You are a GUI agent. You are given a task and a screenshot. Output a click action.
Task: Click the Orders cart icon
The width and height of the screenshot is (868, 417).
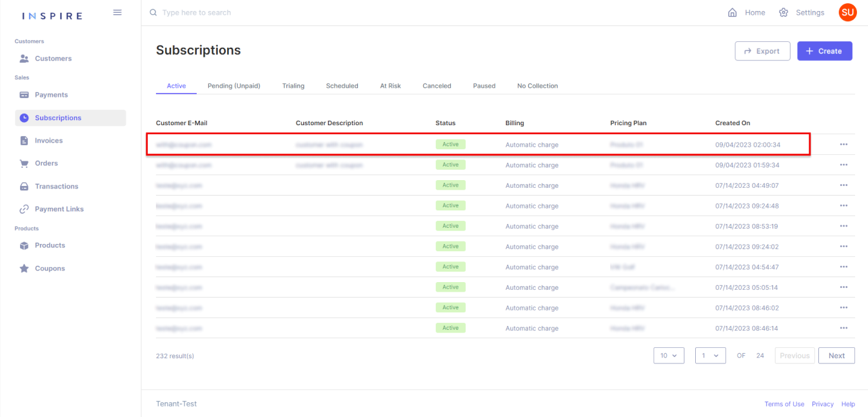[x=24, y=163]
